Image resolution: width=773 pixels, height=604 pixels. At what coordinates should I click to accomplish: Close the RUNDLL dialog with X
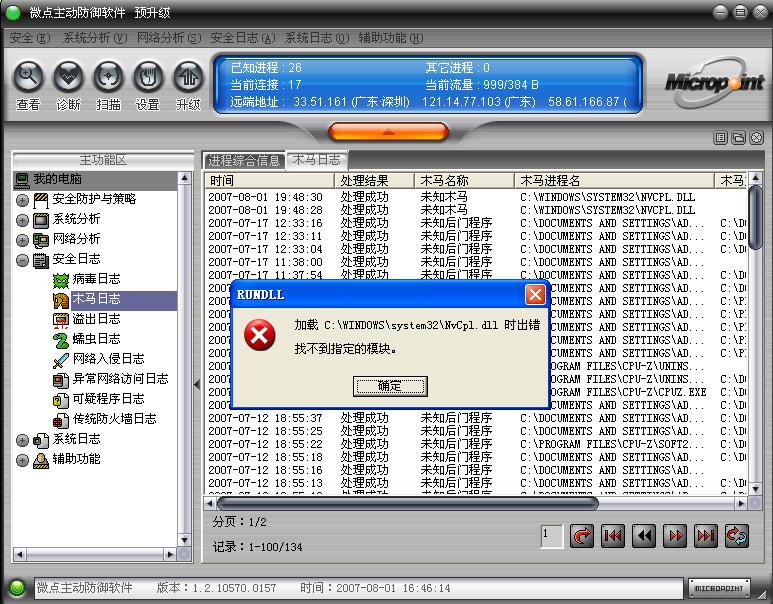[x=535, y=295]
